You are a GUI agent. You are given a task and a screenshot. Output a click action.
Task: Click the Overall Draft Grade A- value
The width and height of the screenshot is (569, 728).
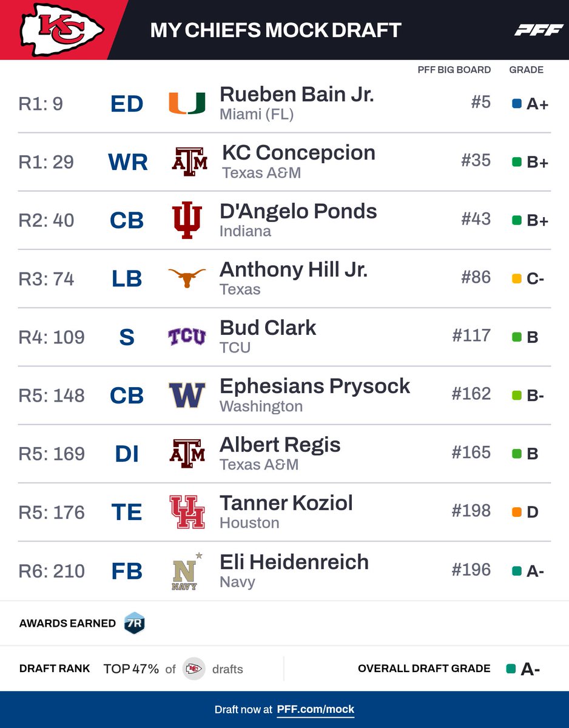tap(530, 669)
